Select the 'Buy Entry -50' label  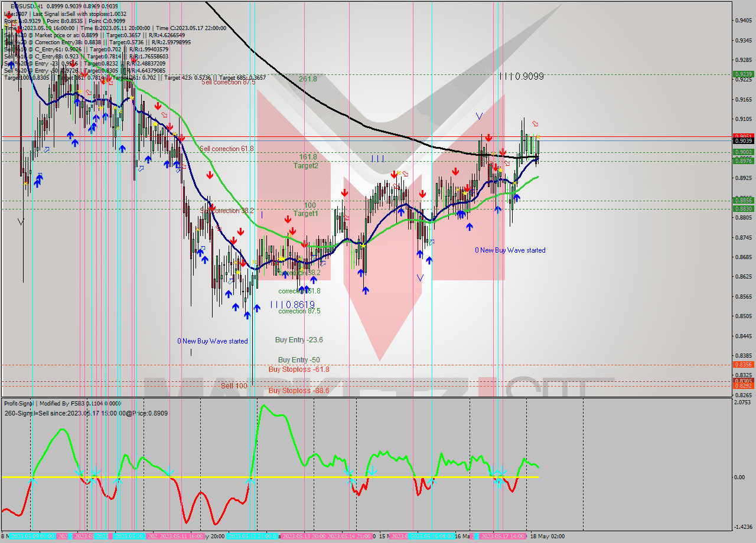pos(299,360)
